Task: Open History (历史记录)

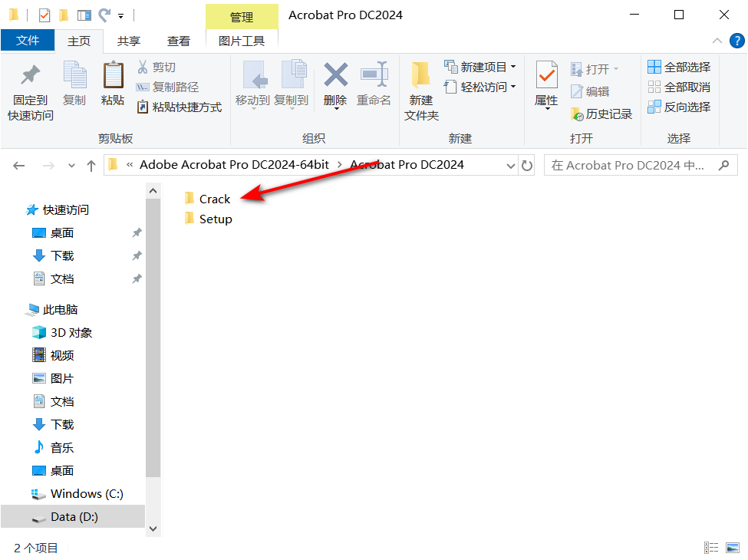Action: pos(601,114)
